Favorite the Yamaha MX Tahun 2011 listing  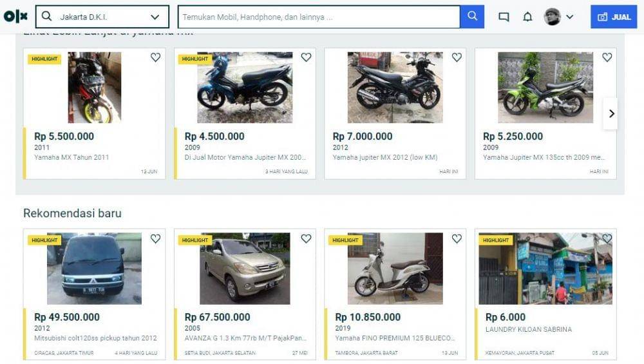pyautogui.click(x=155, y=57)
